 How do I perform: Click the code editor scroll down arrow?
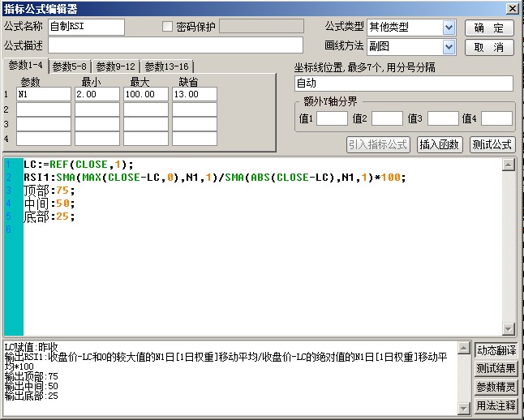(x=509, y=328)
